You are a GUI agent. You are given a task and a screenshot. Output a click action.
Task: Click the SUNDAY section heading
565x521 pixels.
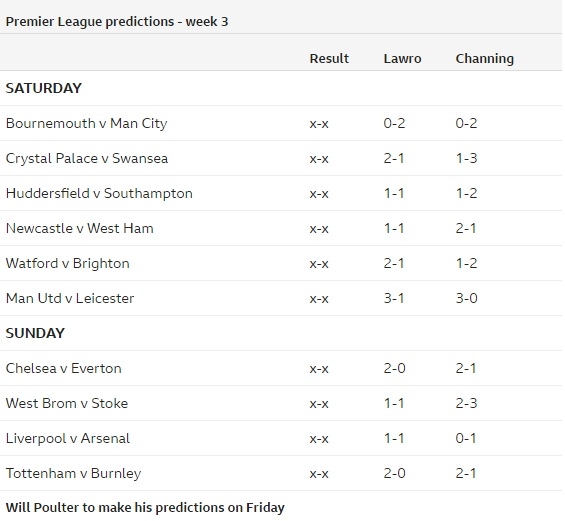pos(35,333)
